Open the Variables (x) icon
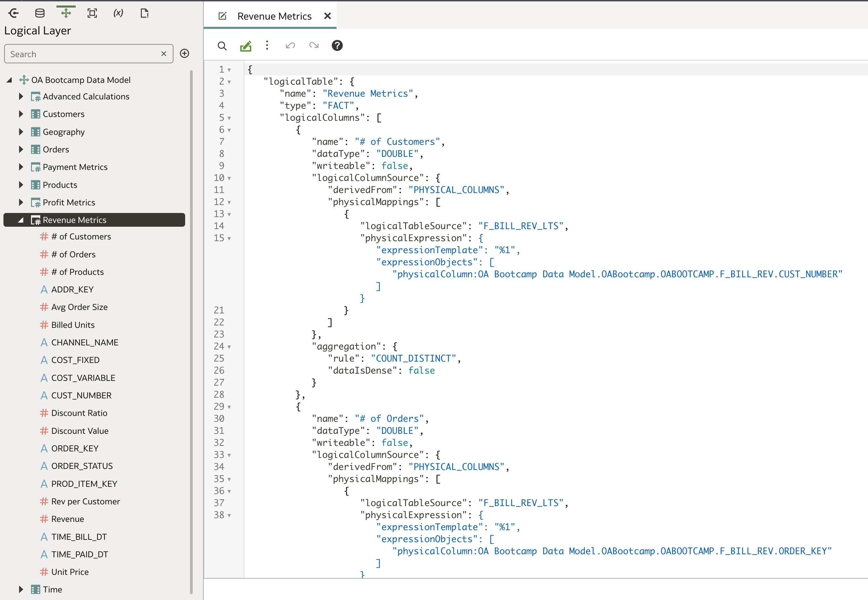Viewport: 868px width, 600px height. 118,13
